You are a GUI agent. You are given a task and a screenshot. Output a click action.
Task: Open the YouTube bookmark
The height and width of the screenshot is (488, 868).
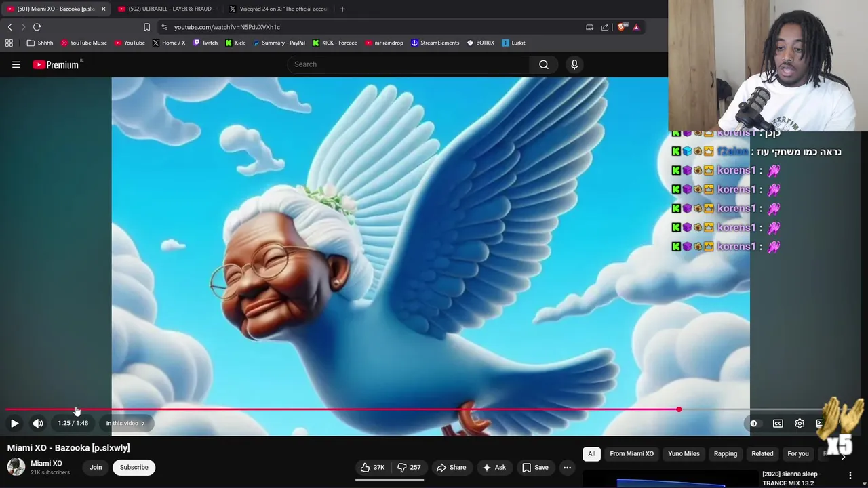(x=130, y=43)
